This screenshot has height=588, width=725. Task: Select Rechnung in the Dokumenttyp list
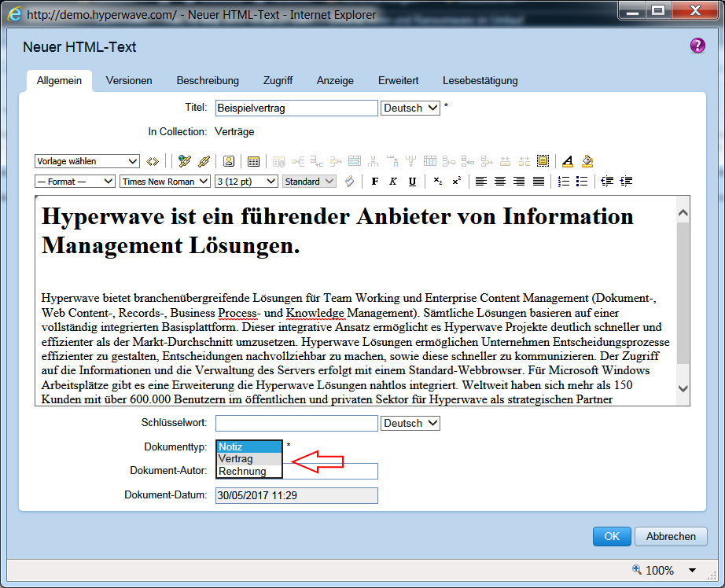(x=249, y=471)
